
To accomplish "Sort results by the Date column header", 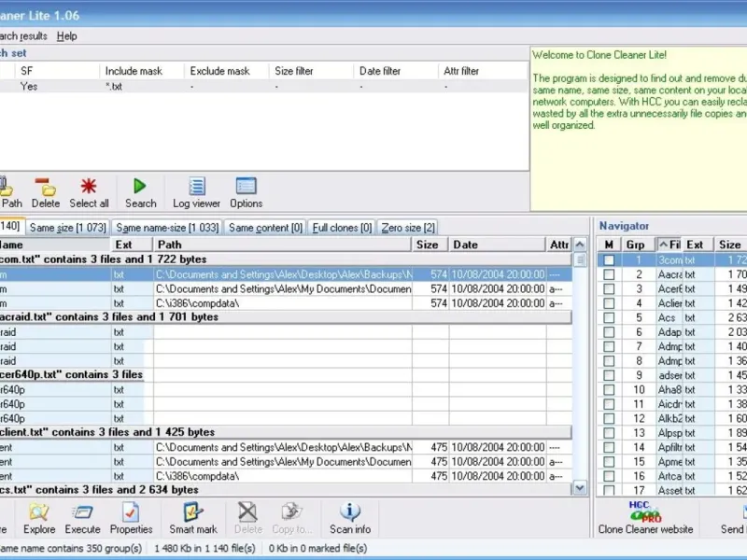I will [497, 245].
